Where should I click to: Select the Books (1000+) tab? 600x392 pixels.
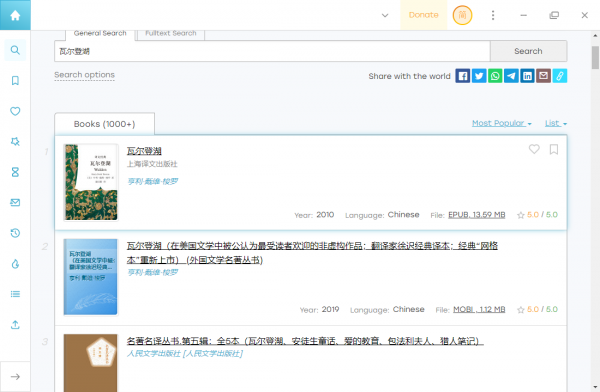104,124
